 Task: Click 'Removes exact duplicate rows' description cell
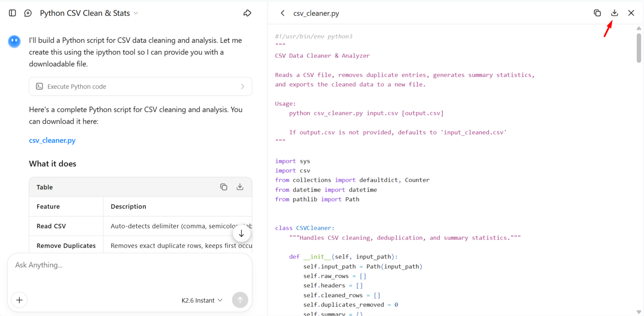178,246
